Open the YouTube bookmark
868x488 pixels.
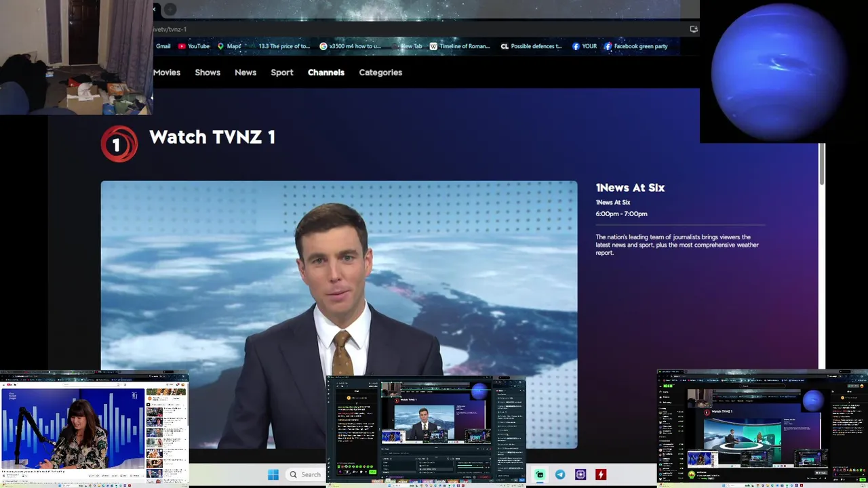click(194, 46)
